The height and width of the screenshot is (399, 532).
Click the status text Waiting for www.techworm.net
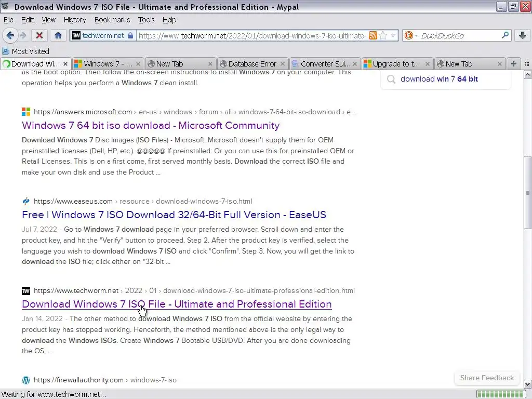click(54, 394)
